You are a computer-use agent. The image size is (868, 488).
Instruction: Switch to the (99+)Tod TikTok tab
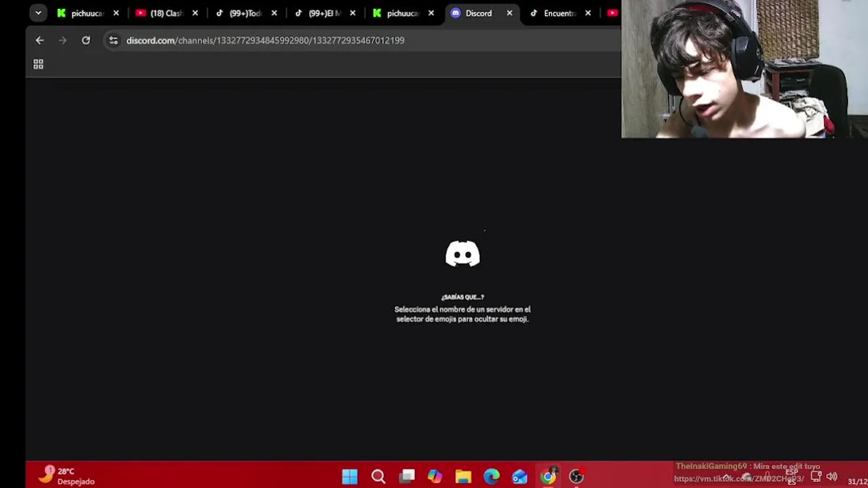click(x=245, y=13)
